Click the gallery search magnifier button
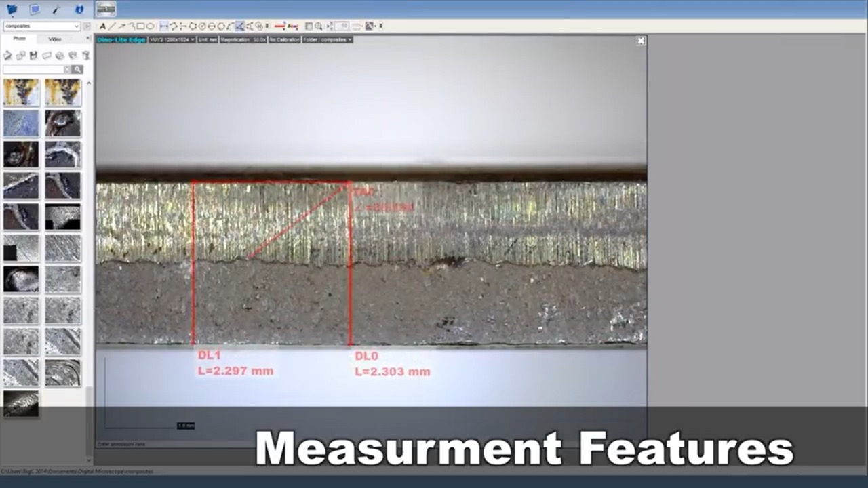This screenshot has width=868, height=488. (77, 69)
